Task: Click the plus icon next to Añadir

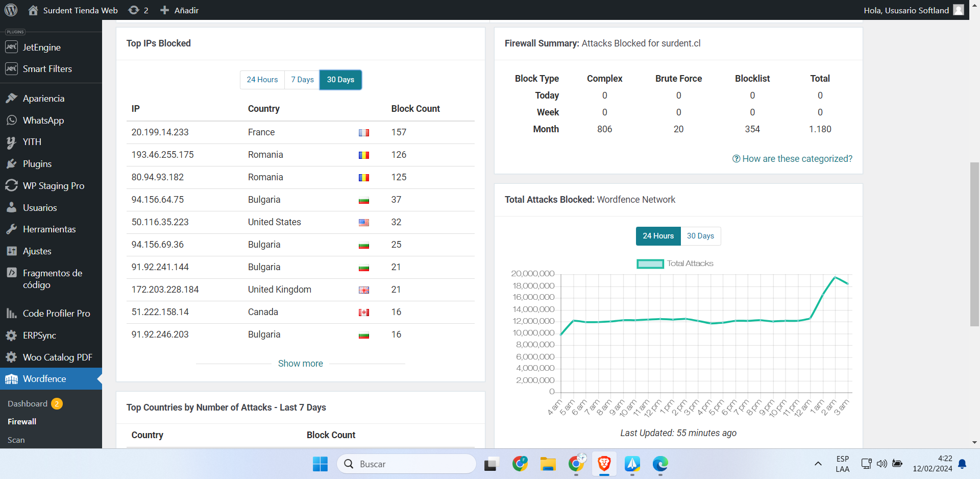Action: [164, 10]
